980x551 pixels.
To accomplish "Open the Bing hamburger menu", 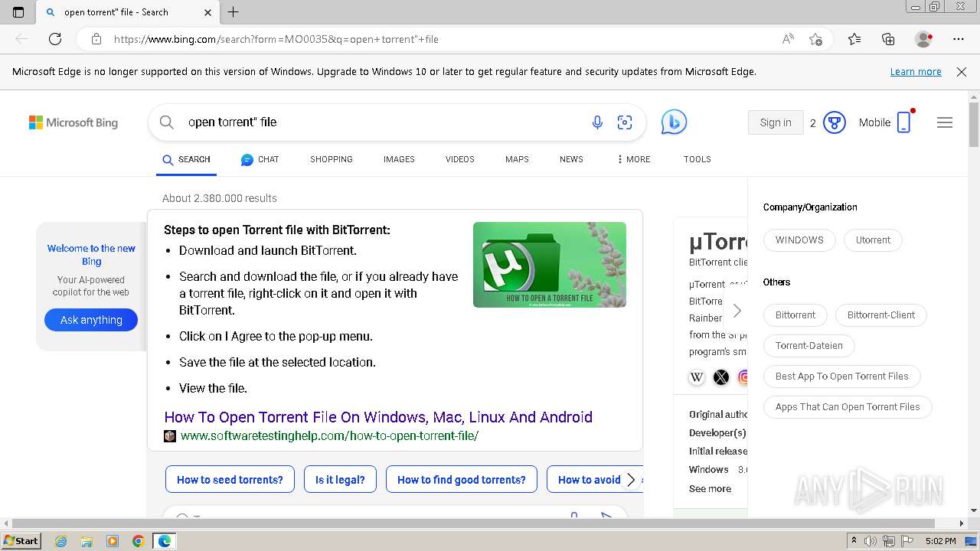I will coord(945,122).
